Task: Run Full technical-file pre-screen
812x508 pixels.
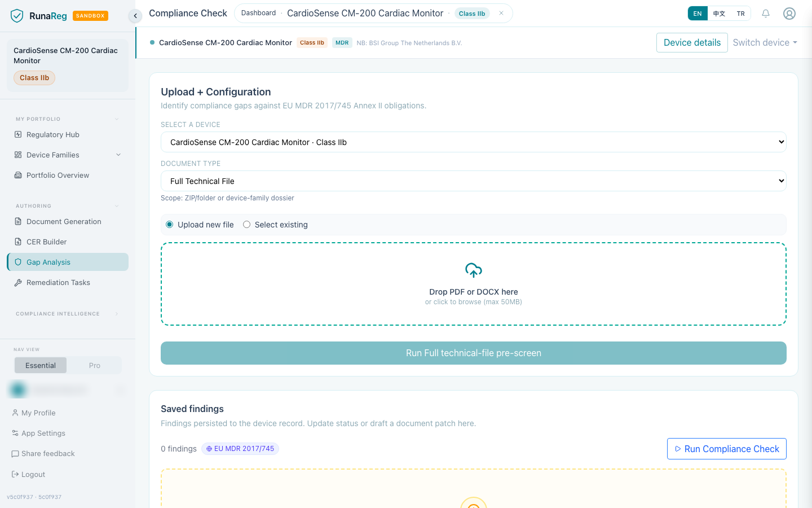Action: pyautogui.click(x=474, y=353)
